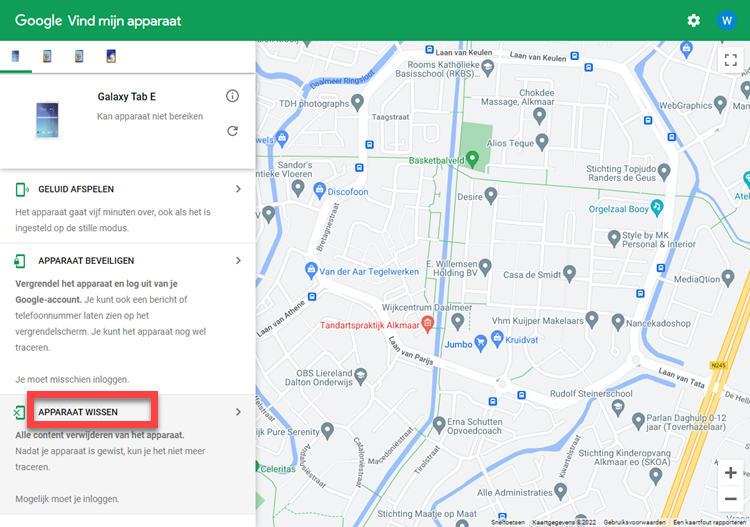Click the Basketbalveld map pin
Screen dimensions: 750x527
(x=472, y=158)
